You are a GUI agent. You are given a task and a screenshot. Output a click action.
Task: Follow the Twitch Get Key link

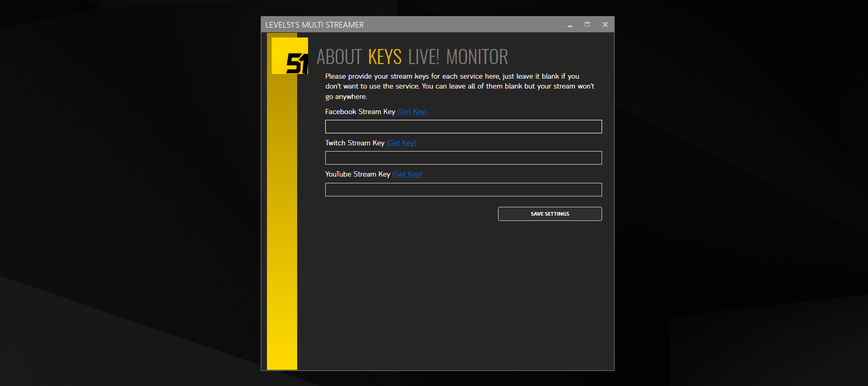pyautogui.click(x=401, y=143)
